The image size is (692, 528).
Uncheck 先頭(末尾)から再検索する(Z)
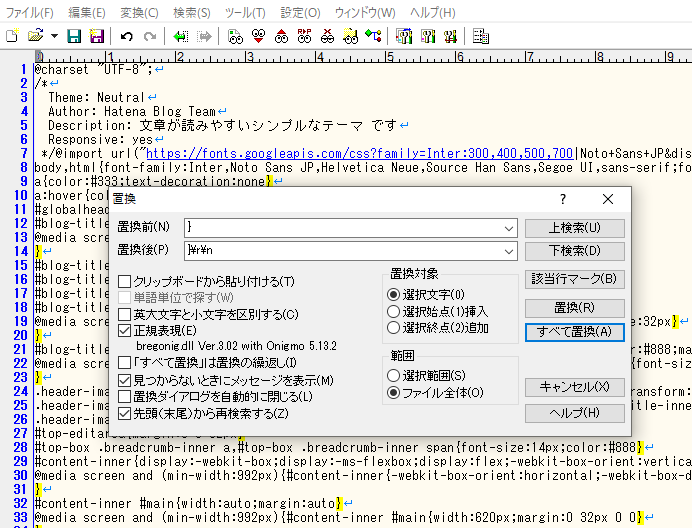point(124,414)
